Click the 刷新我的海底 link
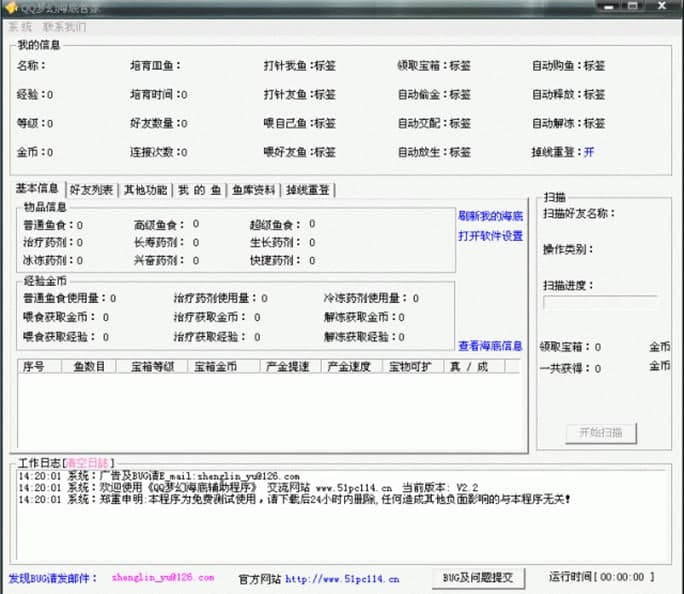The image size is (684, 594). (490, 216)
